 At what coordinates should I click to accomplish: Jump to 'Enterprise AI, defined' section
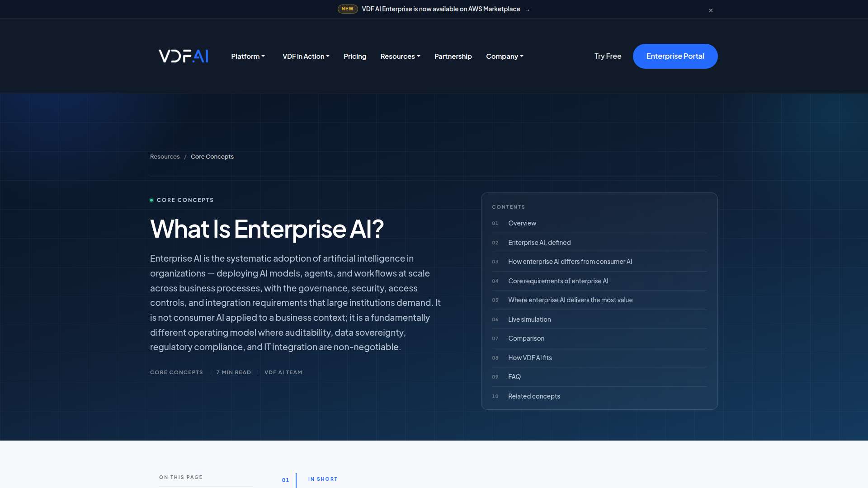pos(599,243)
